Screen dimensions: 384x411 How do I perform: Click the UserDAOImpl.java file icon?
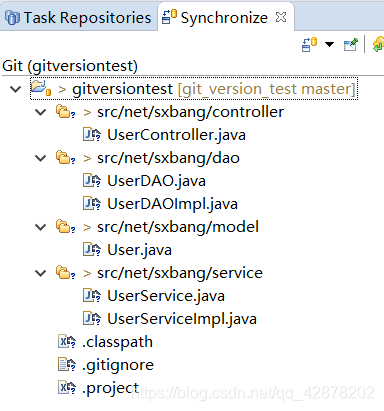click(x=92, y=204)
